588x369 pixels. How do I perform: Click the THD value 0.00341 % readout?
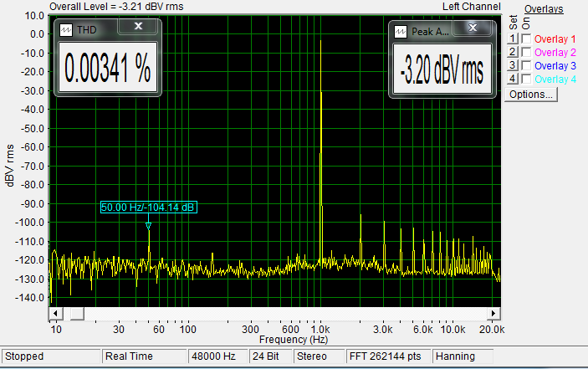[x=108, y=67]
